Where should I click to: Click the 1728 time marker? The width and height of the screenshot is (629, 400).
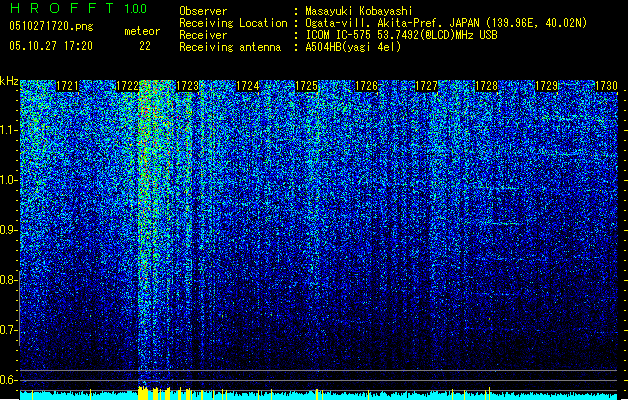486,86
